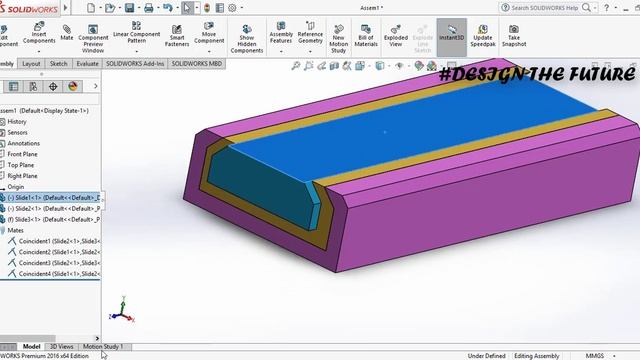
Task: Open View Orientation dropdown icon
Action: tap(360, 66)
